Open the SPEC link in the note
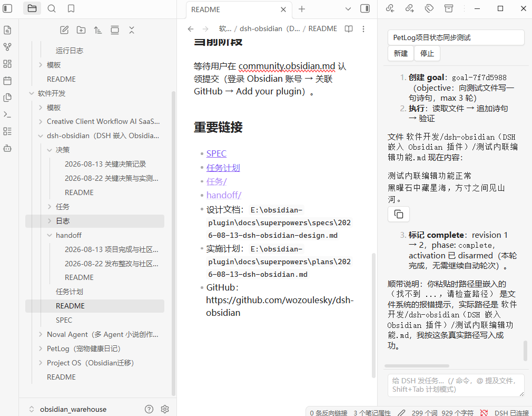 pyautogui.click(x=216, y=153)
